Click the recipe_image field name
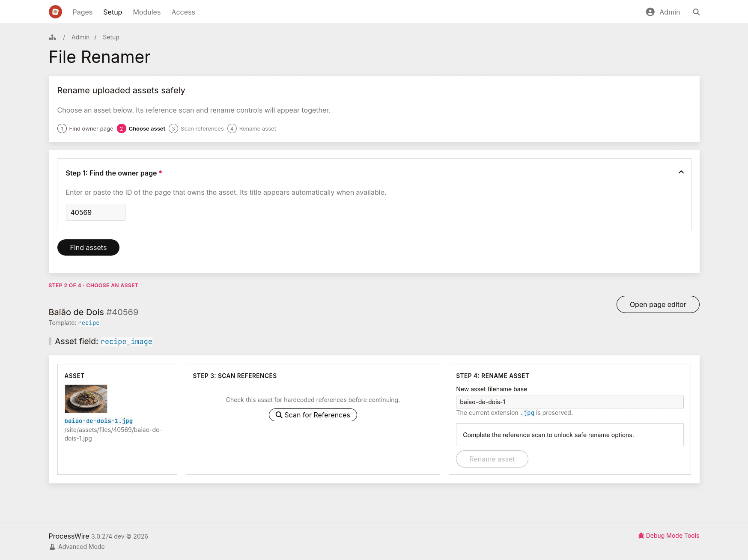 tap(126, 342)
